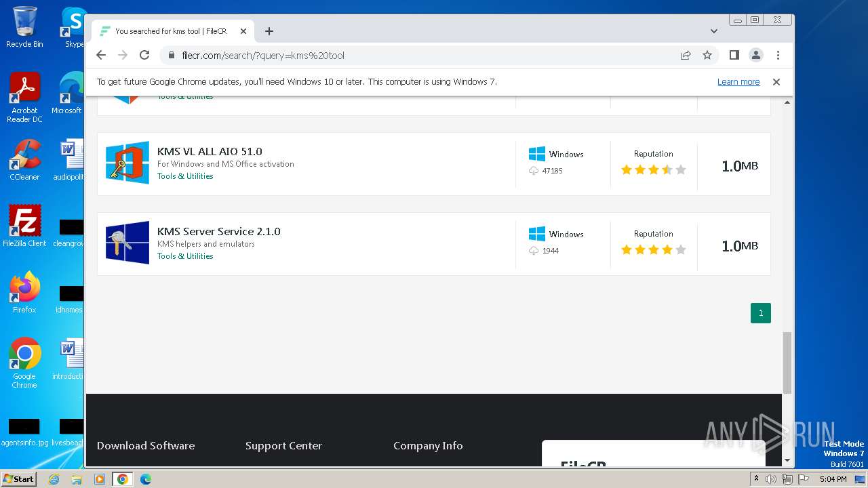Image resolution: width=868 pixels, height=488 pixels.
Task: Click the address bar URL field
Action: [x=420, y=55]
